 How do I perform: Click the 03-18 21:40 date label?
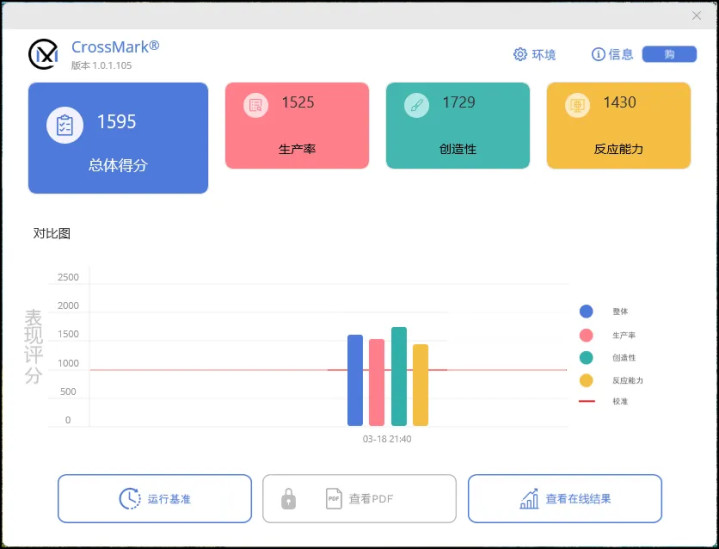point(387,439)
